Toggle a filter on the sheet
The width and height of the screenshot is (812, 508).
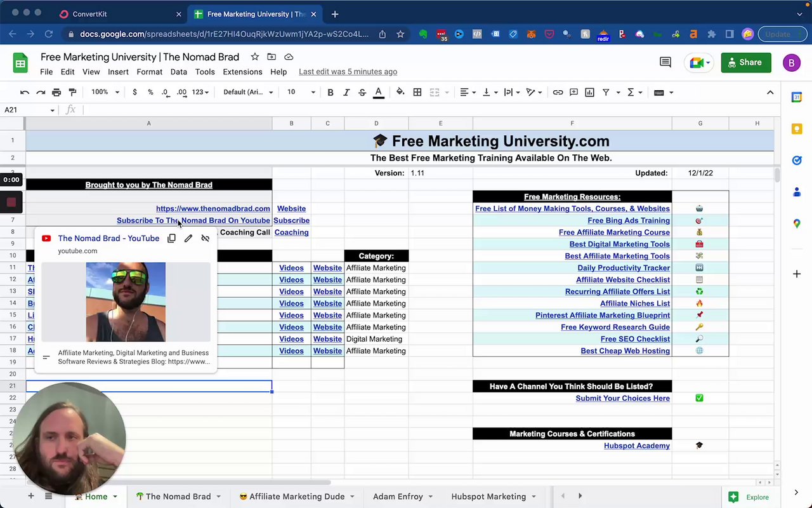tap(606, 92)
